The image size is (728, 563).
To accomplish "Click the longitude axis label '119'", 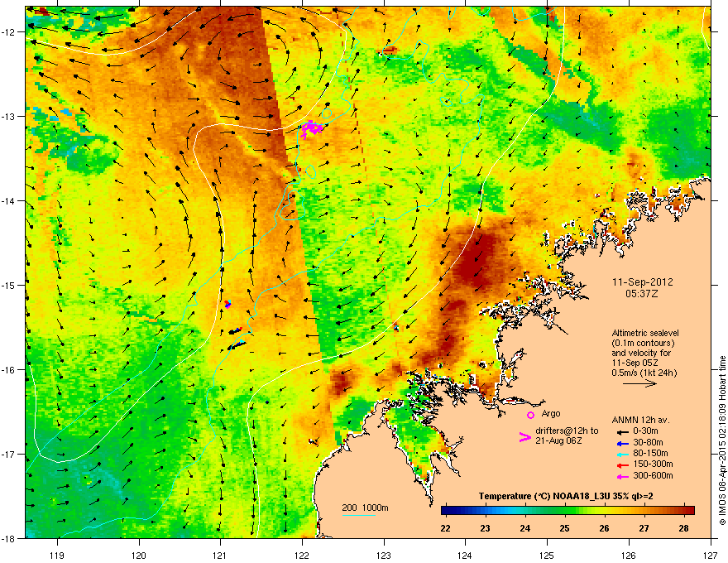I will click(57, 555).
